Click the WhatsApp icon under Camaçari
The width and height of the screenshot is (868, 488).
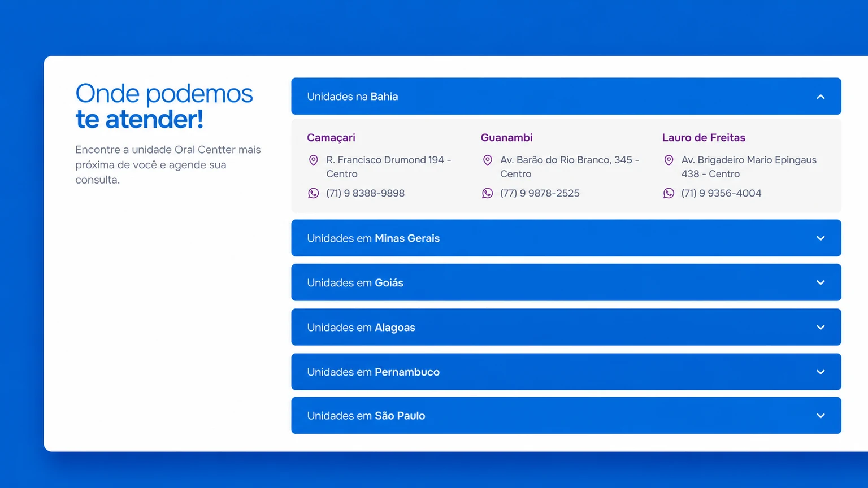click(313, 193)
